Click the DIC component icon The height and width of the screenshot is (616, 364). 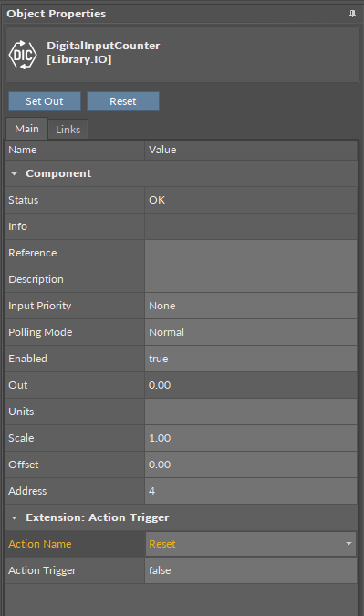tap(23, 55)
